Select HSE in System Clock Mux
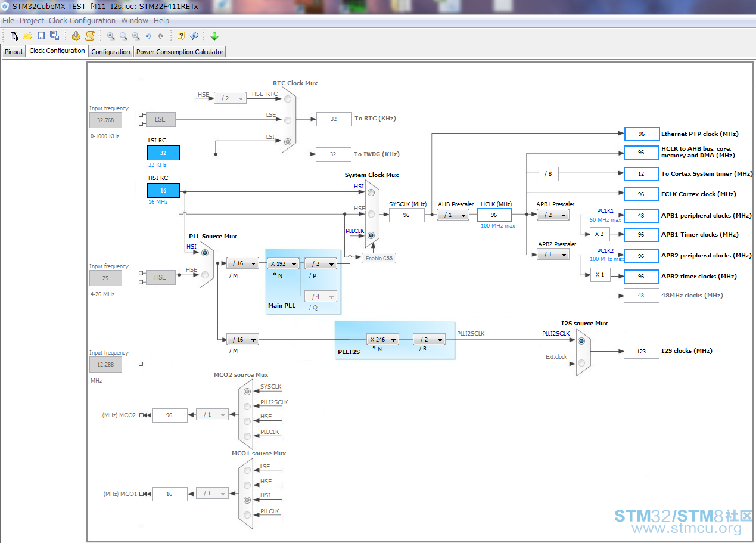The height and width of the screenshot is (543, 756). (371, 213)
